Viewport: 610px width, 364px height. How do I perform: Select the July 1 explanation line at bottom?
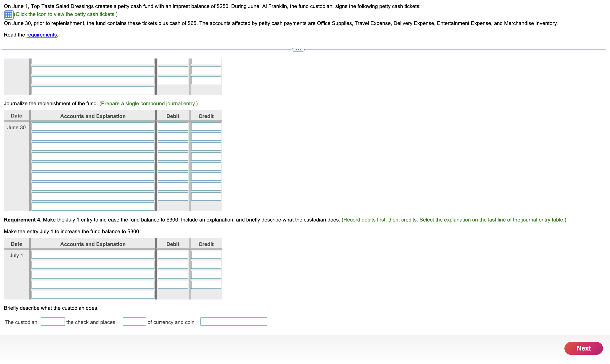[93, 295]
